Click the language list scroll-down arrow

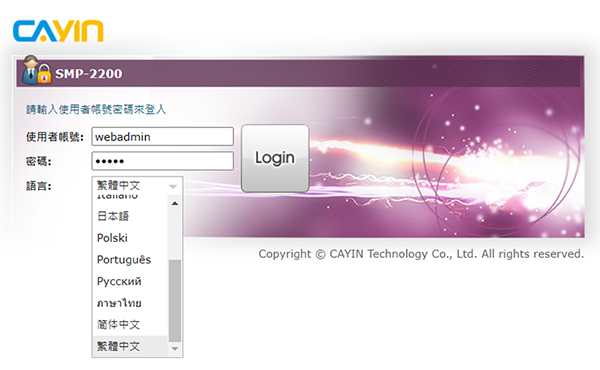[175, 349]
